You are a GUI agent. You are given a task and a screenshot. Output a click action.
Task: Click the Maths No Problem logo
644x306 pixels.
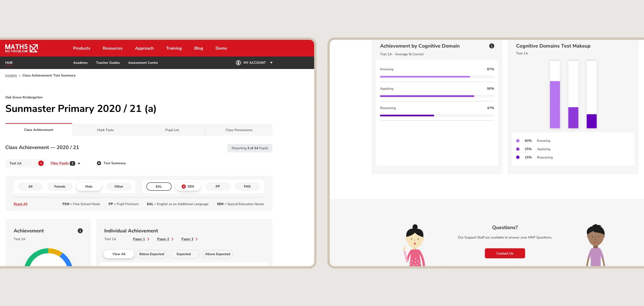(x=21, y=48)
